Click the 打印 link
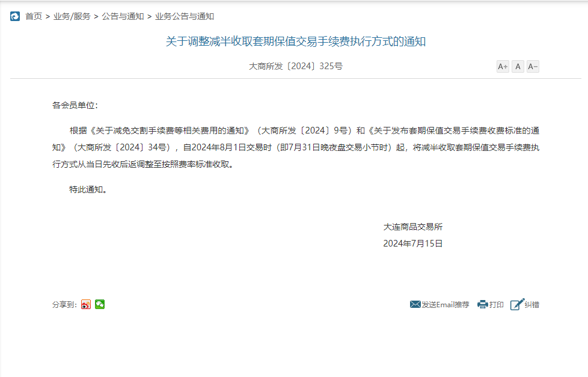The image size is (588, 377). pos(497,305)
